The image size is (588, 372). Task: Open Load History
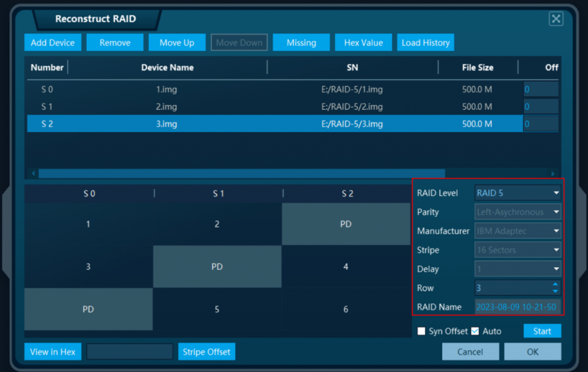(425, 42)
